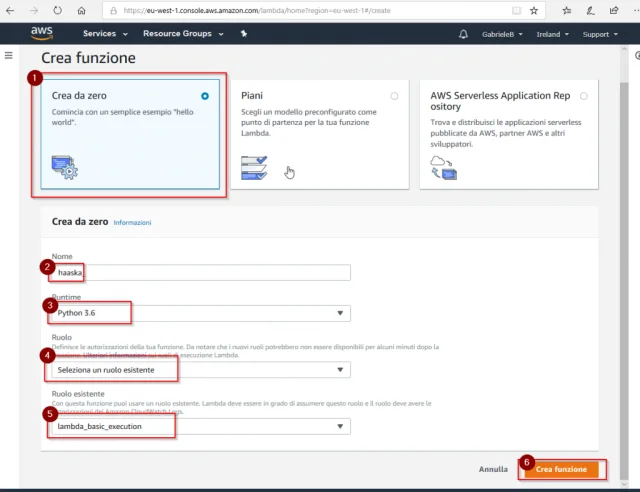Click the browser back arrow
This screenshot has height=492, width=640.
[13, 11]
